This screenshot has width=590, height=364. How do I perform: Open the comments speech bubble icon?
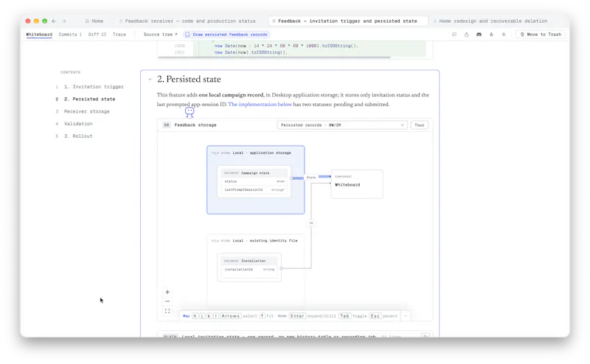pos(454,34)
